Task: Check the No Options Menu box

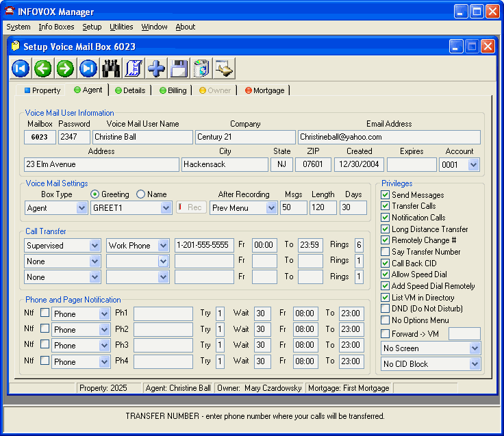Action: (385, 320)
